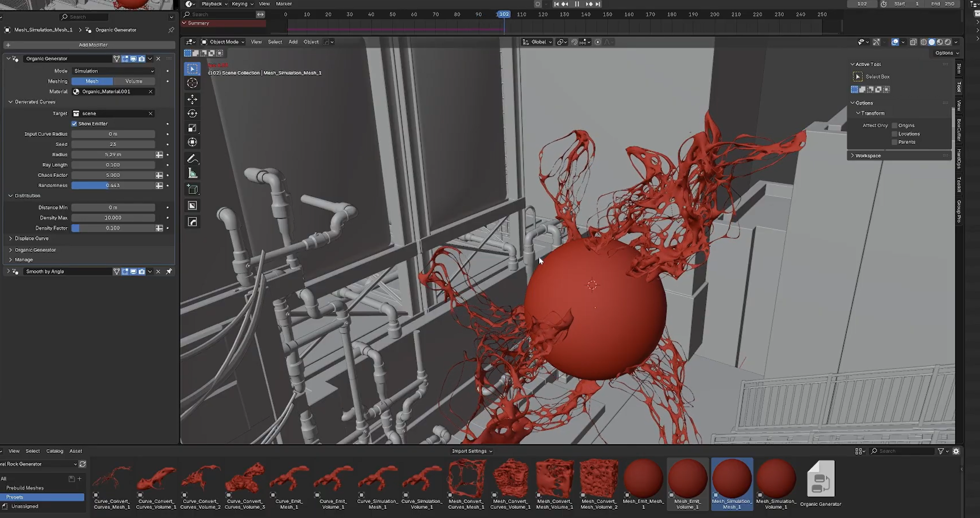Viewport: 980px width, 518px height.
Task: Open the timeline Marker menu
Action: [284, 4]
